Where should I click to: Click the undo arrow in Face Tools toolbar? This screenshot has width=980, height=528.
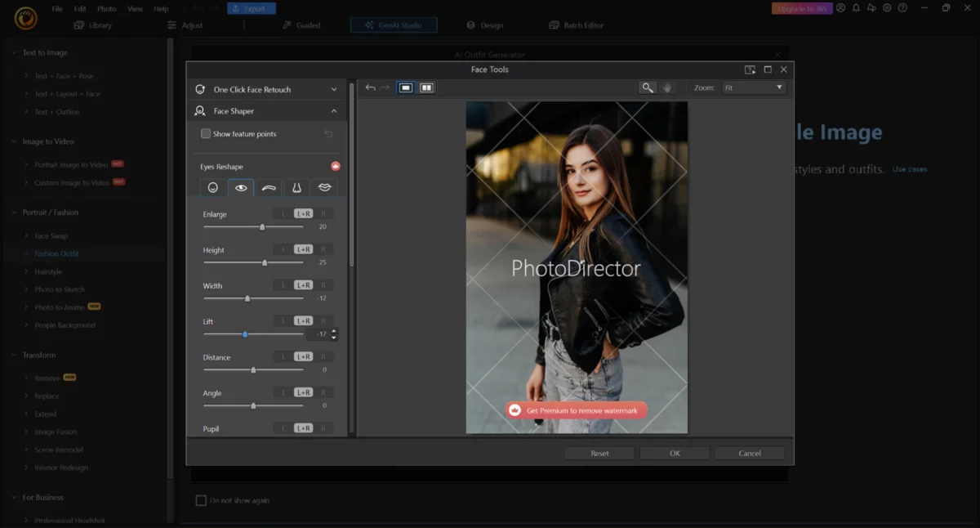tap(371, 87)
